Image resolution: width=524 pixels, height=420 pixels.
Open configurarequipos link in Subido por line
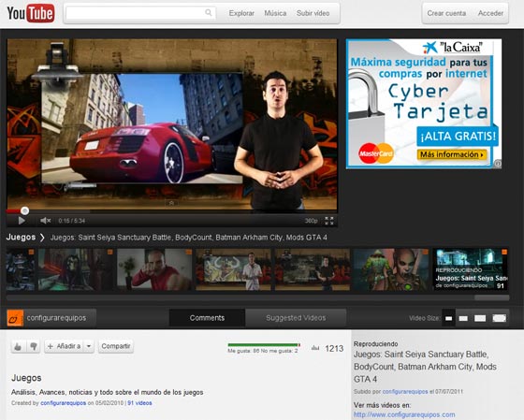pos(405,391)
